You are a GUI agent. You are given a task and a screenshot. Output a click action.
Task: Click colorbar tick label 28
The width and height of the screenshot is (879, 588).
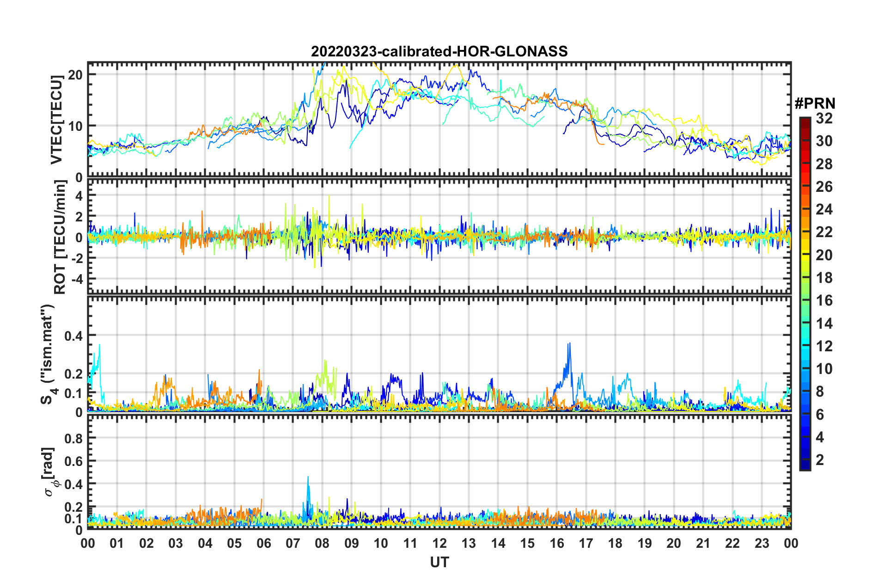tap(824, 164)
